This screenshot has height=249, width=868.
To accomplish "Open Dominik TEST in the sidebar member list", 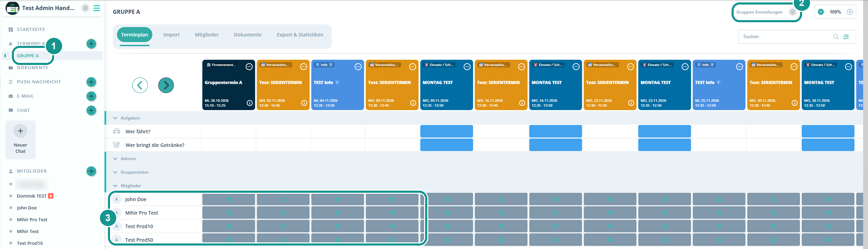I will (32, 196).
